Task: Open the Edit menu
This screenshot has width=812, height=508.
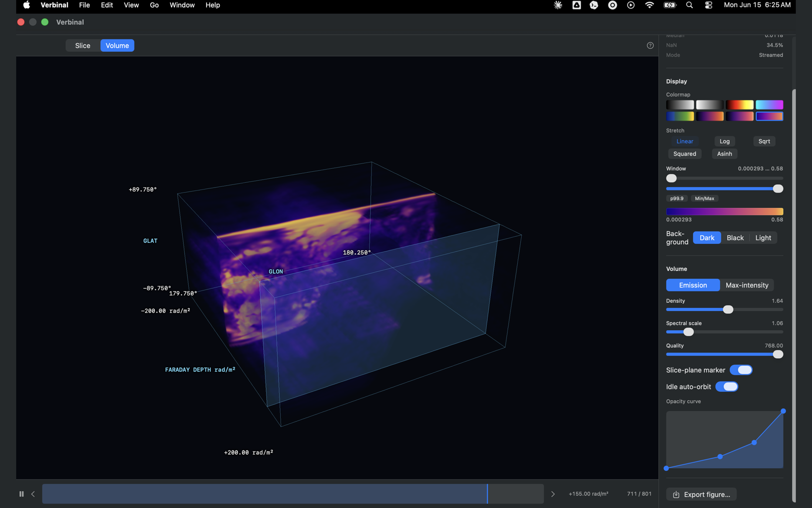Action: [107, 5]
